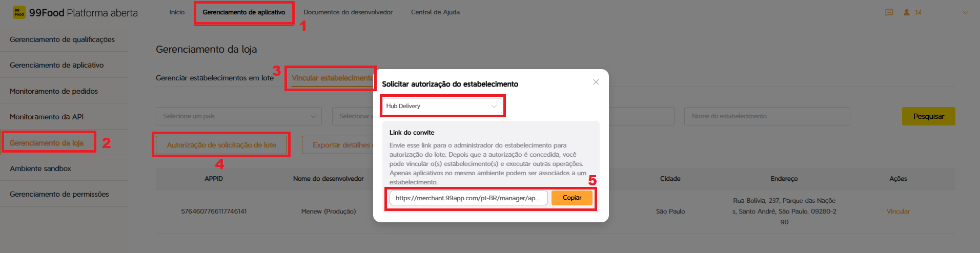Expand the account menu chevron

[x=966, y=12]
